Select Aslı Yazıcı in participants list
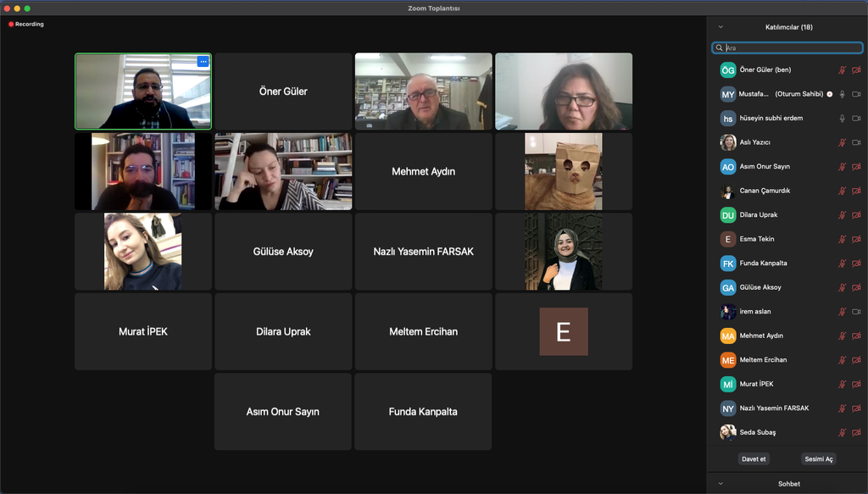The width and height of the screenshot is (868, 494). (787, 142)
